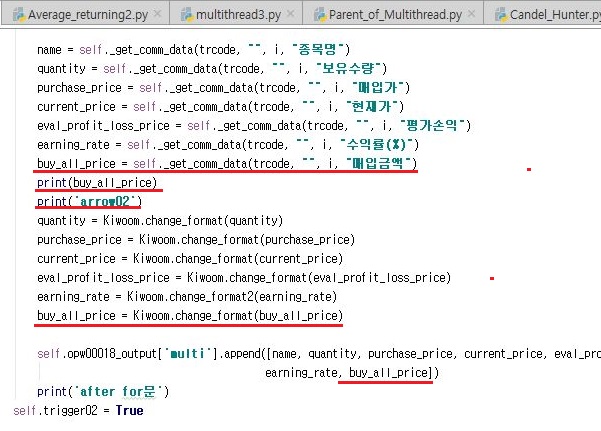The width and height of the screenshot is (601, 431).
Task: Click the line starting 'quantity = self._get_comm_data'
Action: point(212,69)
